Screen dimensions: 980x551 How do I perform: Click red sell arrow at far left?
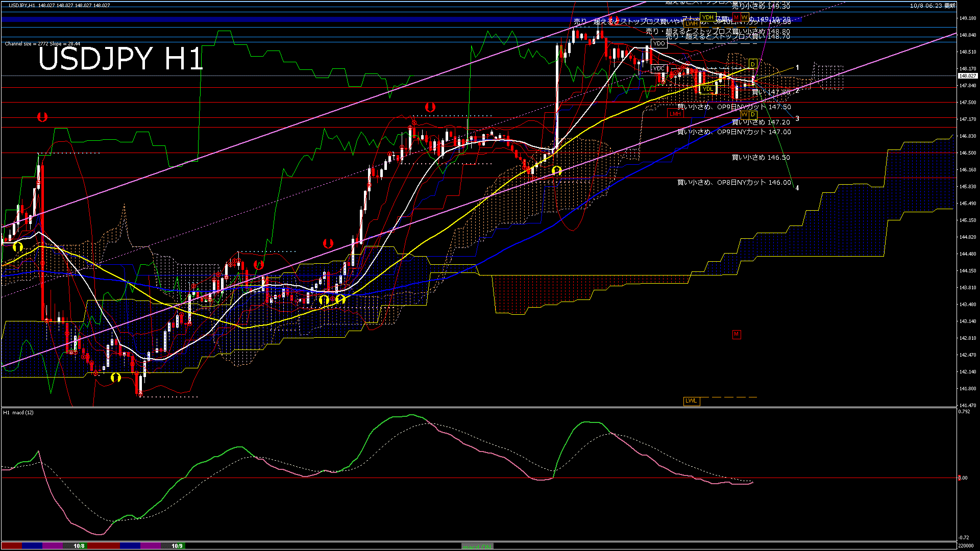pos(42,117)
